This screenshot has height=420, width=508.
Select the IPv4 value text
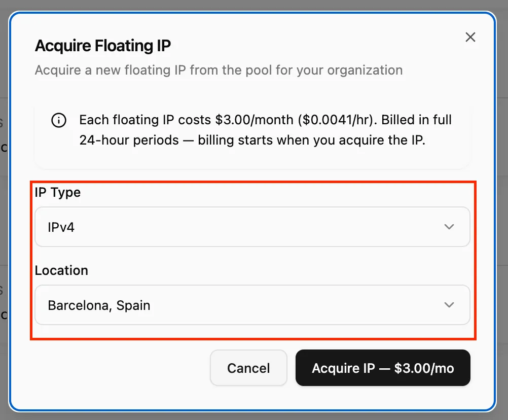click(61, 227)
